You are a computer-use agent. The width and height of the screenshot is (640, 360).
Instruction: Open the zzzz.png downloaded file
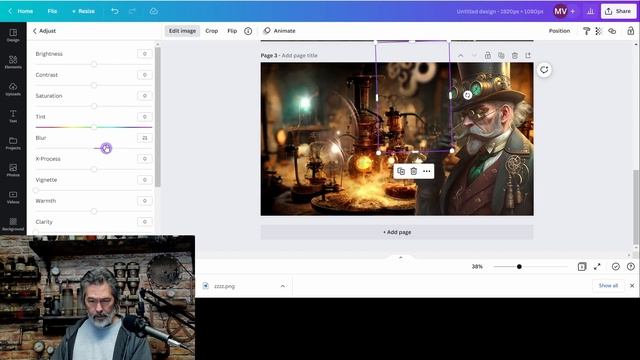[x=224, y=286]
